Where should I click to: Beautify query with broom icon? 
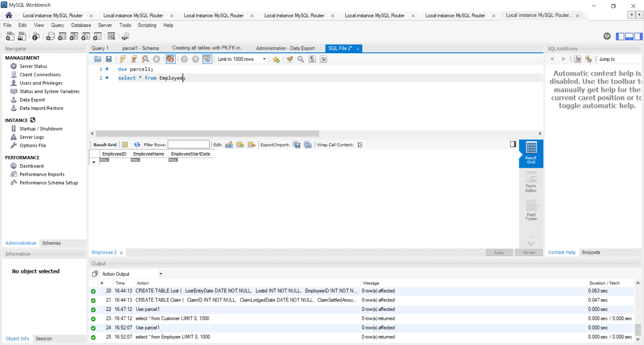(x=290, y=59)
